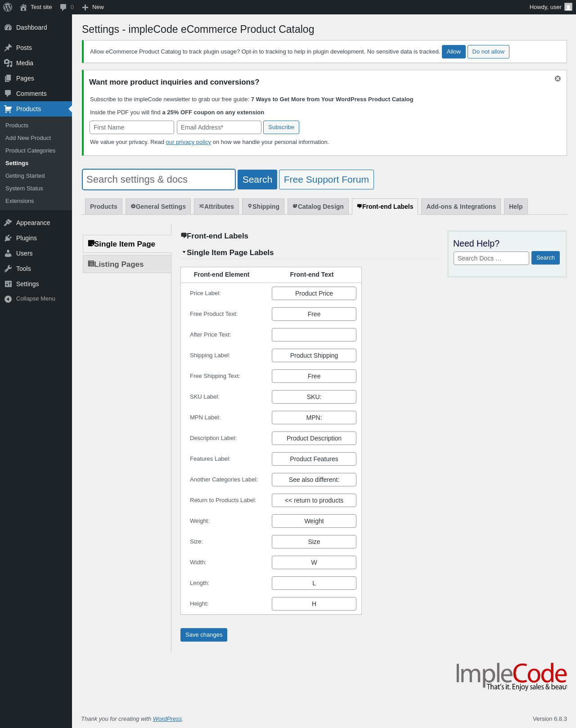The height and width of the screenshot is (728, 576).
Task: Edit Weight label field
Action: 314,521
